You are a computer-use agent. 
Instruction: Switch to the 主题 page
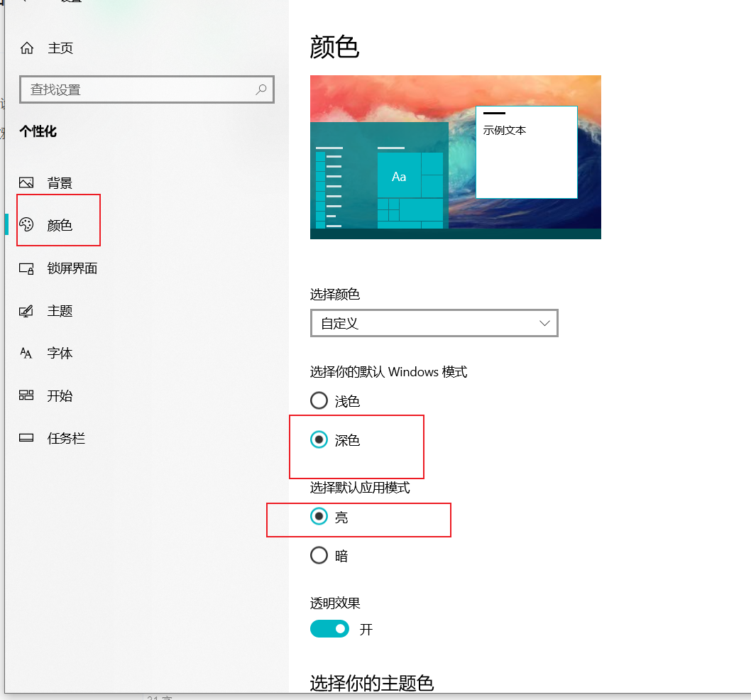pyautogui.click(x=60, y=311)
